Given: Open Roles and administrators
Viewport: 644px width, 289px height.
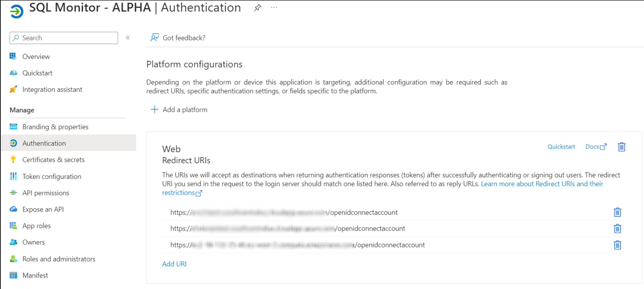Looking at the screenshot, I should [x=59, y=259].
